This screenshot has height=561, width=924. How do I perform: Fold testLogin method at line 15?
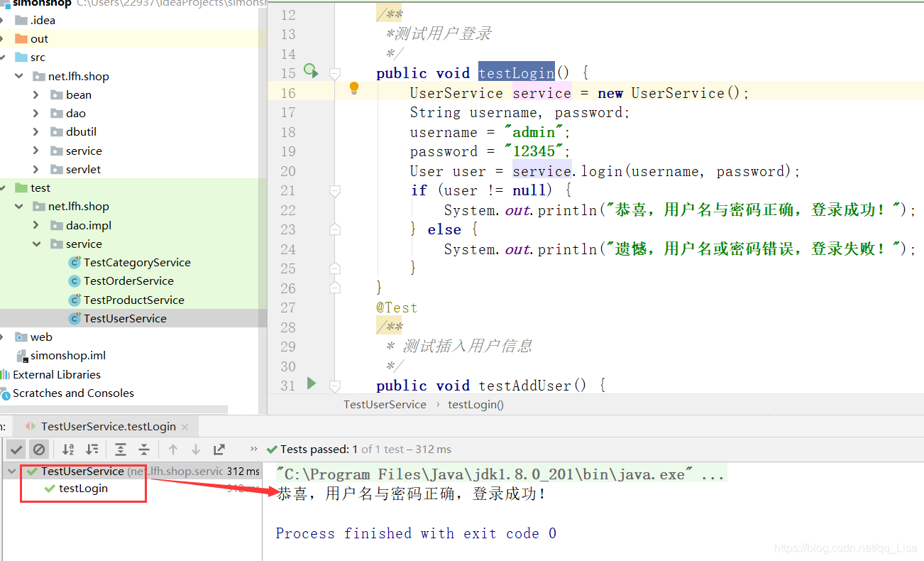coord(334,72)
